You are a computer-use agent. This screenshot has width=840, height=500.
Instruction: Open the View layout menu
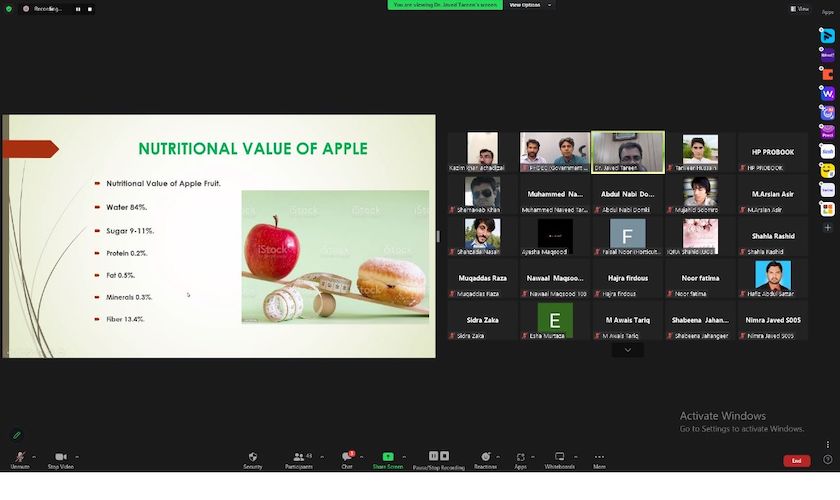tap(800, 8)
